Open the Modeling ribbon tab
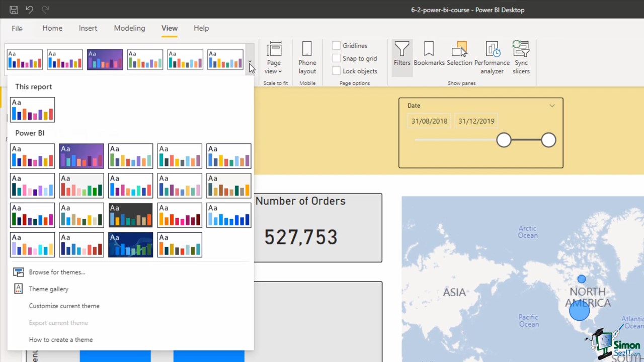This screenshot has height=362, width=644. click(x=129, y=28)
